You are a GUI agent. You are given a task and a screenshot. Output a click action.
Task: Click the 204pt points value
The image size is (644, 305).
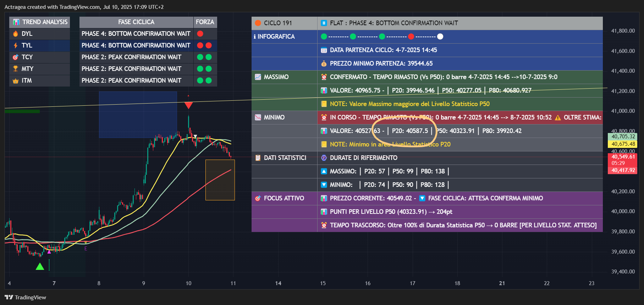tap(445, 212)
